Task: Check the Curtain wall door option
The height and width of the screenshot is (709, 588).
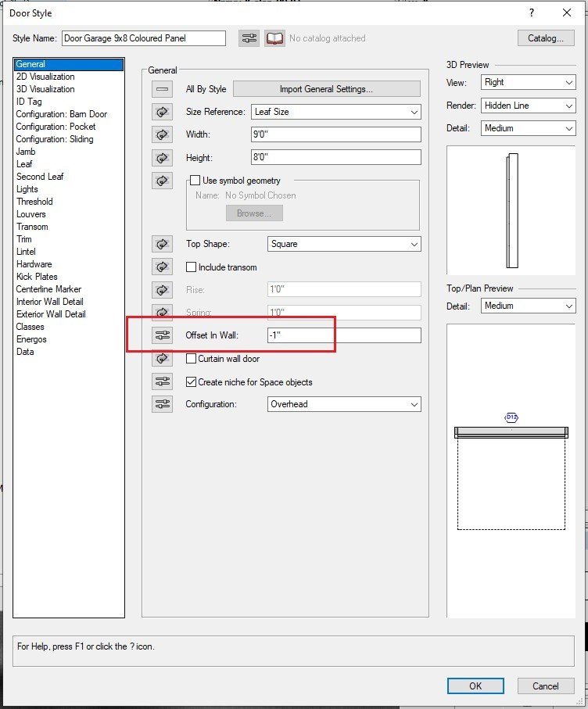Action: click(x=192, y=359)
